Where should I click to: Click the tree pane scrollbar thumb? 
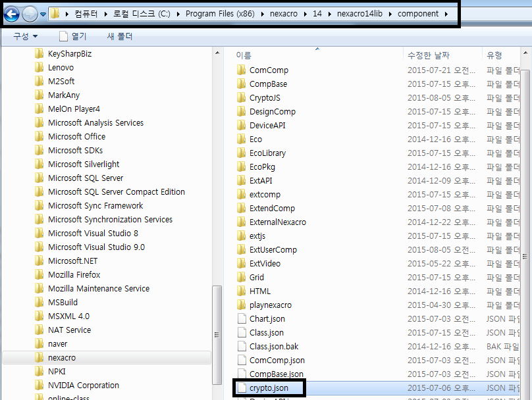(x=217, y=336)
